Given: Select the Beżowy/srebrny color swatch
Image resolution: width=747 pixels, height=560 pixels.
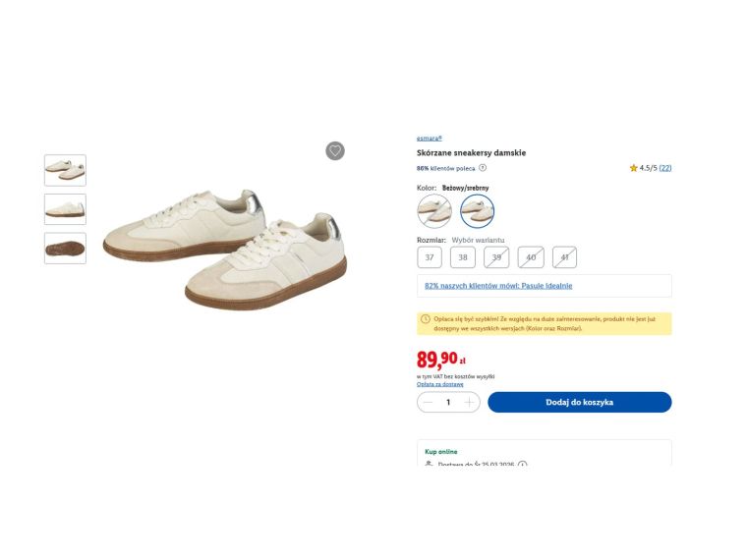Looking at the screenshot, I should 478,210.
